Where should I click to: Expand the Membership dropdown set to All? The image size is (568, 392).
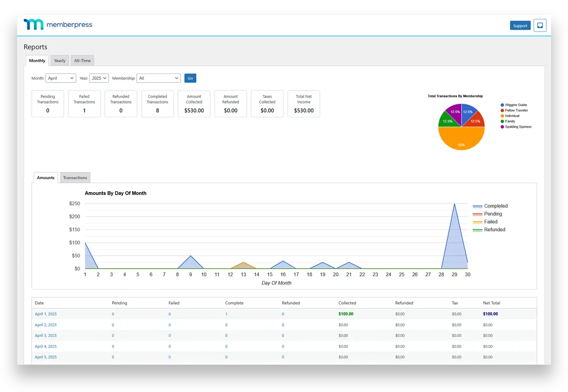point(158,78)
